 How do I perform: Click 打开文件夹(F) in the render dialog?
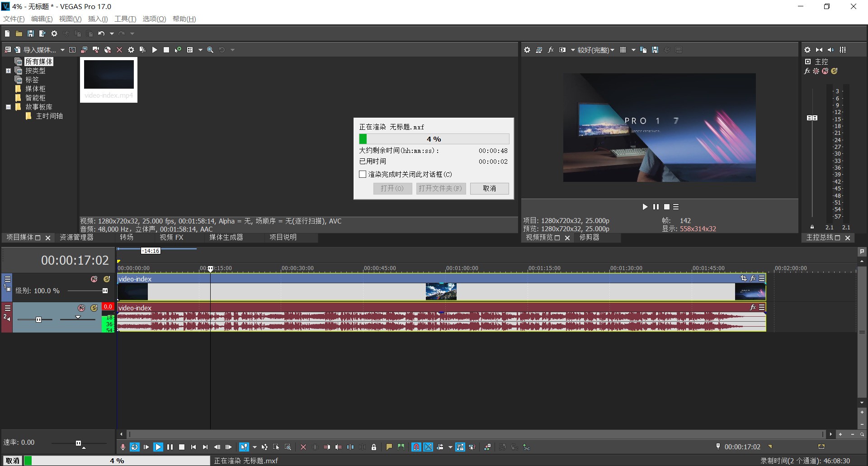click(440, 189)
